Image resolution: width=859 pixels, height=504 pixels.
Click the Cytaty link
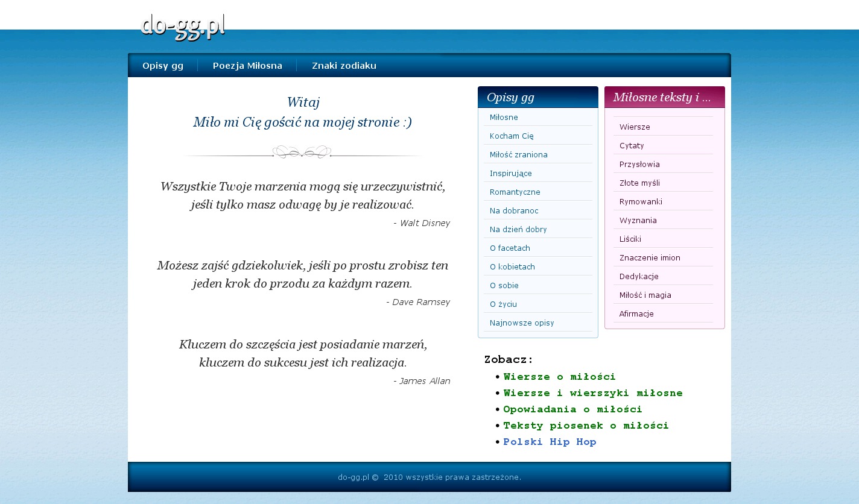point(632,145)
